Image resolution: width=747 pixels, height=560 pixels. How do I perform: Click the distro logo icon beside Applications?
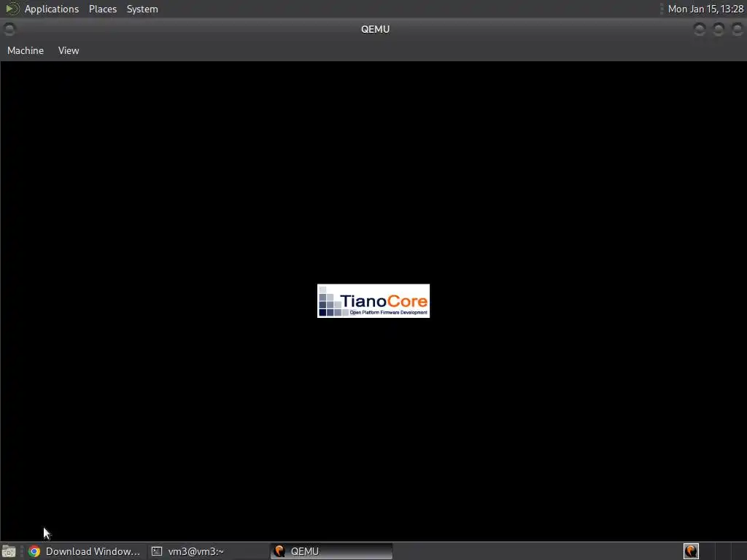[12, 9]
